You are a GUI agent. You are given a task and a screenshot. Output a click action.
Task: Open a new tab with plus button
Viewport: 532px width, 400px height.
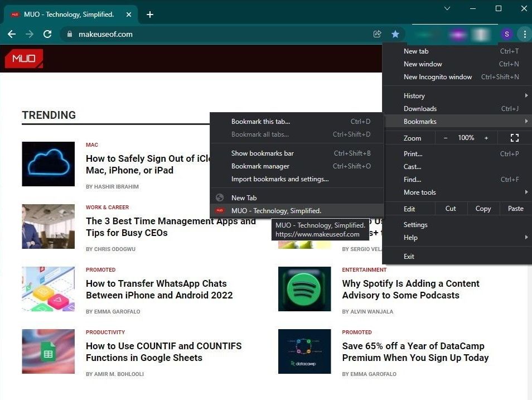pos(149,15)
